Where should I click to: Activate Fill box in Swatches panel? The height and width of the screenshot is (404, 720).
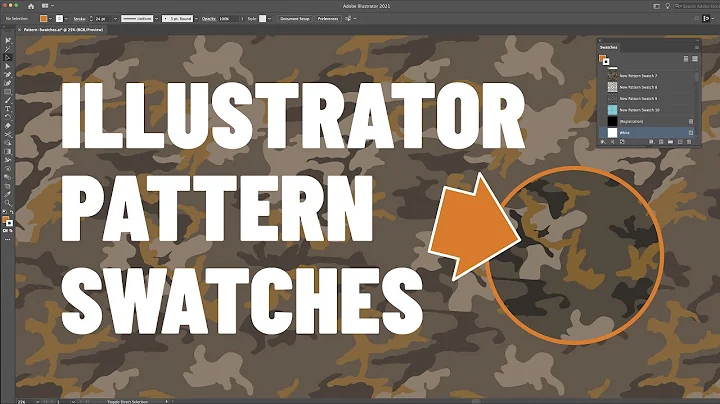[602, 57]
